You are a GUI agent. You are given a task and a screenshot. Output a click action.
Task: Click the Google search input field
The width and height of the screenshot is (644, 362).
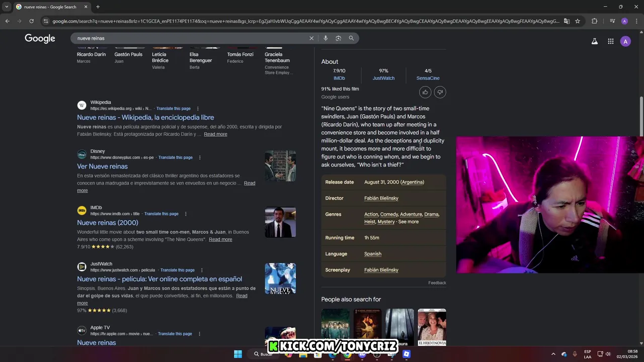(x=191, y=38)
